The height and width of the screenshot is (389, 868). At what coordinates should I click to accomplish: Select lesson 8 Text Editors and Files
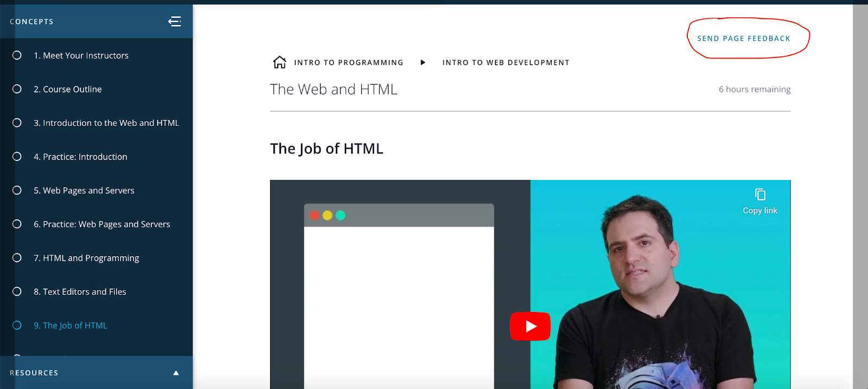pos(80,292)
